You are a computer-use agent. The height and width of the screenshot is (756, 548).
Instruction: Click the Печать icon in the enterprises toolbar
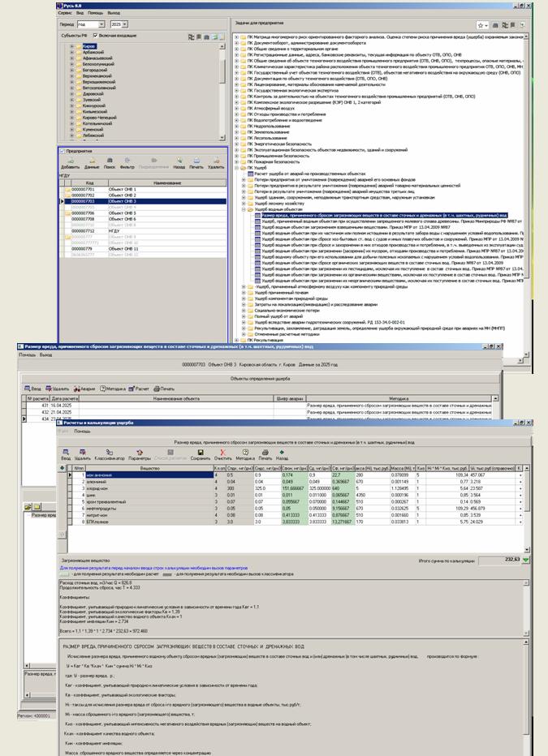click(196, 162)
